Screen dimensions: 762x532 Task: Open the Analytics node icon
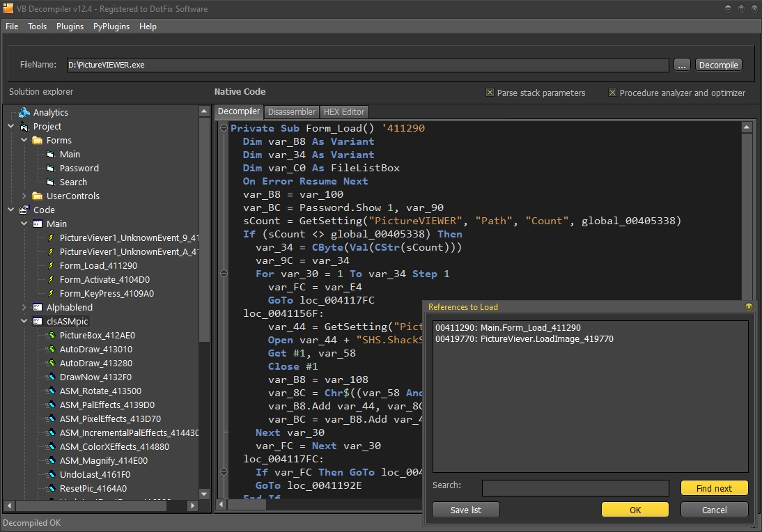[x=24, y=113]
